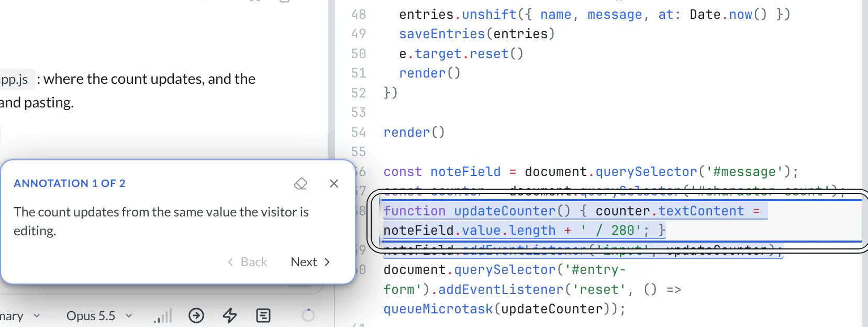Click the indented 'render()' on line 51
This screenshot has width=868, height=327.
coord(430,73)
